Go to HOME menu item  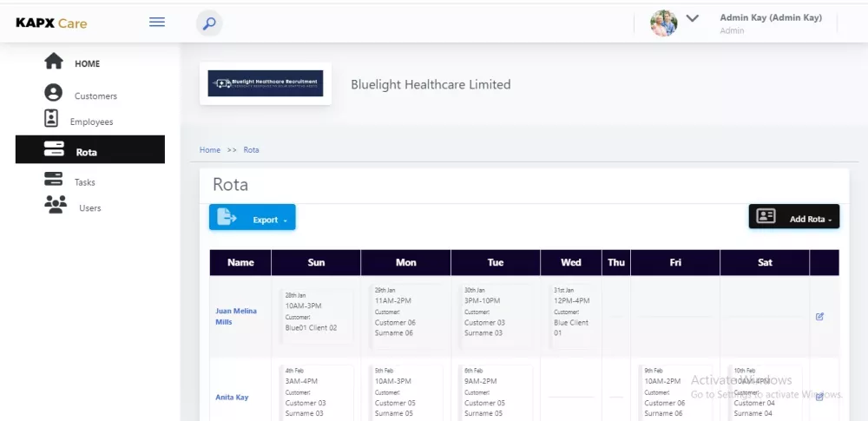(x=88, y=63)
